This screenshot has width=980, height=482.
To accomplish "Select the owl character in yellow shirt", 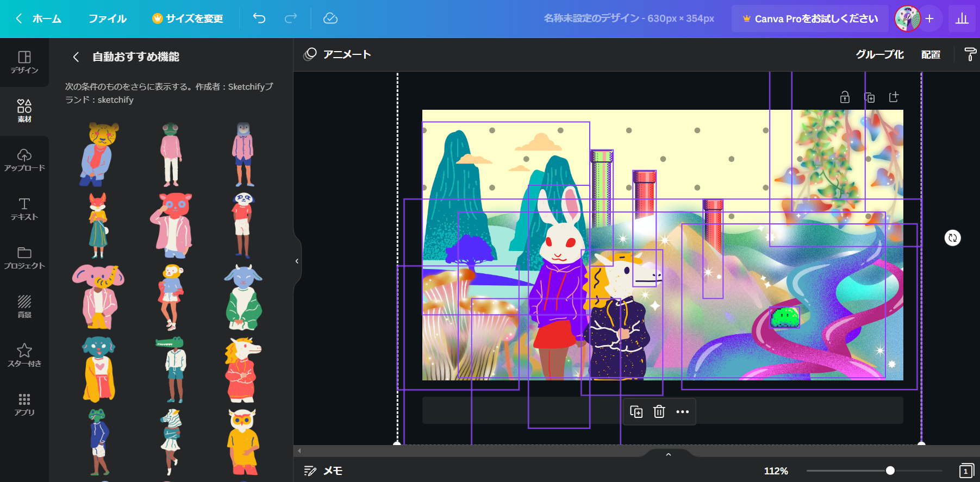I will pos(244,441).
